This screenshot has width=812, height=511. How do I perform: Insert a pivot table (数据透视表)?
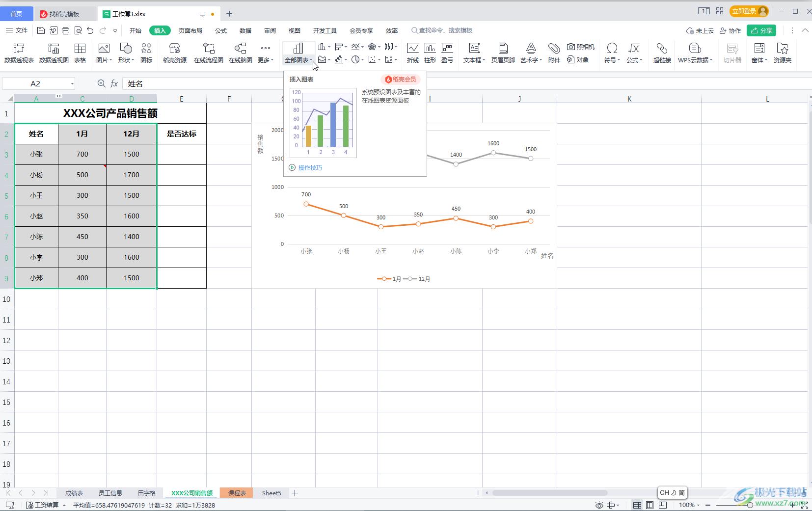click(x=19, y=53)
